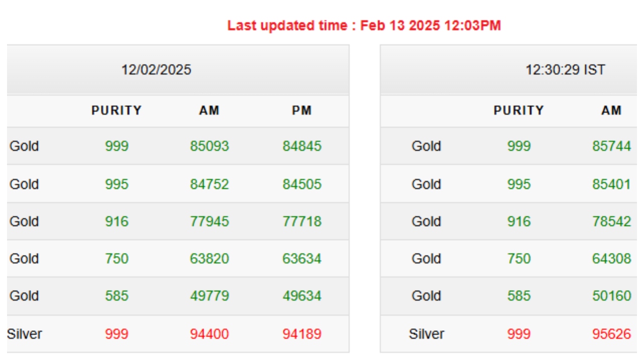The height and width of the screenshot is (361, 644).
Task: Click the 94189 silver PM rate
Action: pos(302,334)
